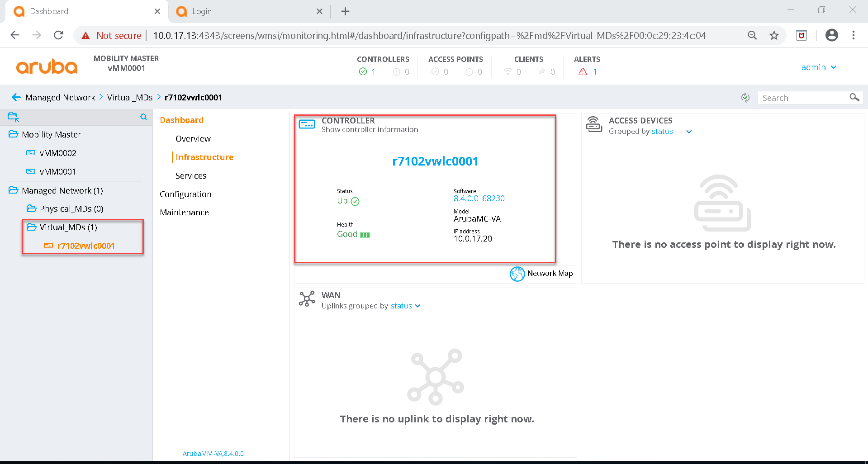The height and width of the screenshot is (464, 868).
Task: Expand the Grouped by status dropdown
Action: (688, 132)
